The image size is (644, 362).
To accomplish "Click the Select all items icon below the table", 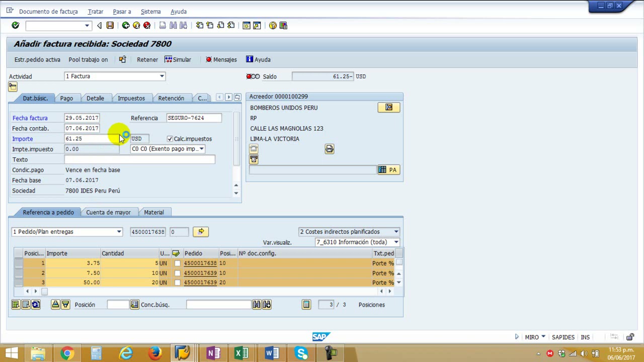I will pyautogui.click(x=16, y=304).
